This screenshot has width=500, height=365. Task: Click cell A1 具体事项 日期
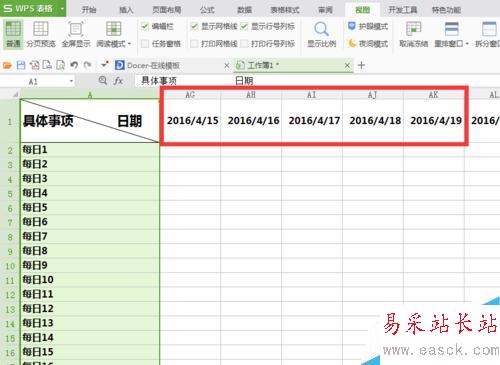90,121
